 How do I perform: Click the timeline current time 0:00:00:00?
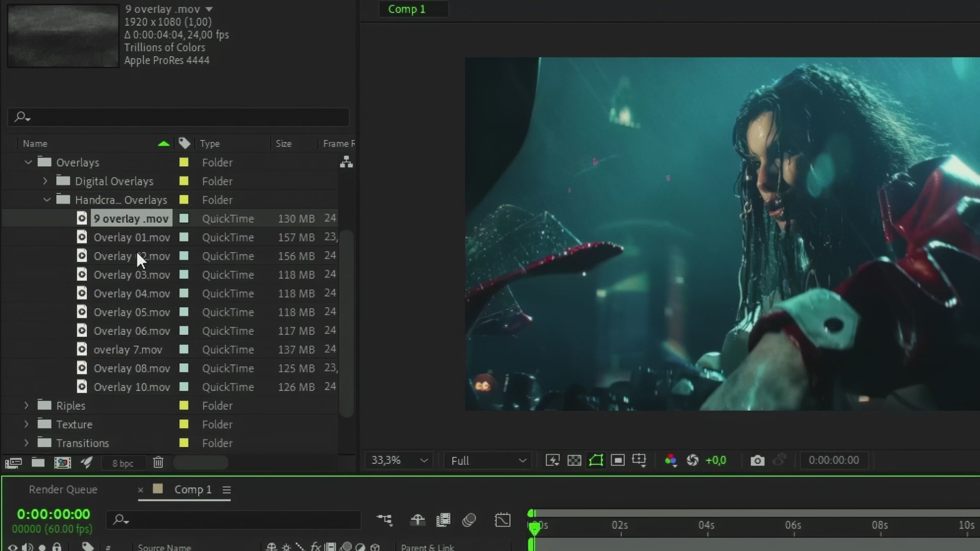click(54, 514)
